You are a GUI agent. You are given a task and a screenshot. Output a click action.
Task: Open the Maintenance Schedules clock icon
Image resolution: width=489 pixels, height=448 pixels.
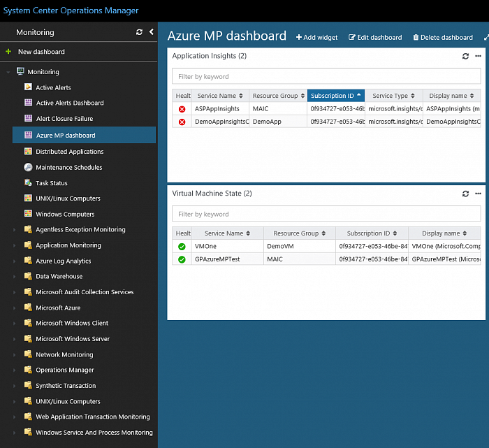click(x=29, y=168)
